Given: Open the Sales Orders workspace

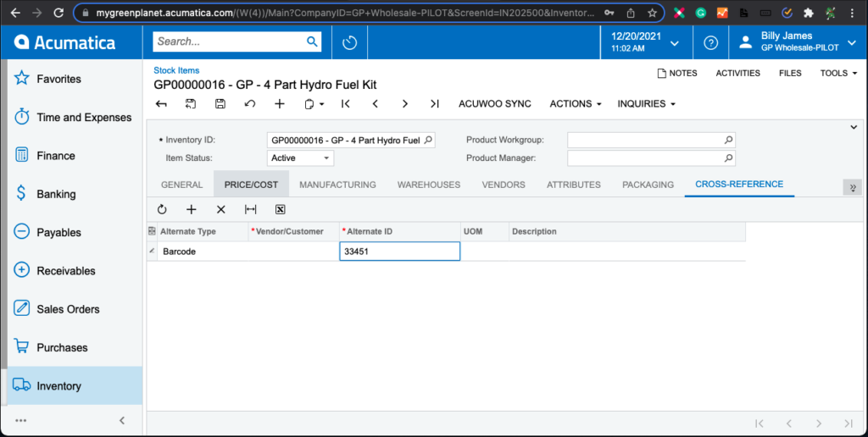Looking at the screenshot, I should (x=75, y=309).
